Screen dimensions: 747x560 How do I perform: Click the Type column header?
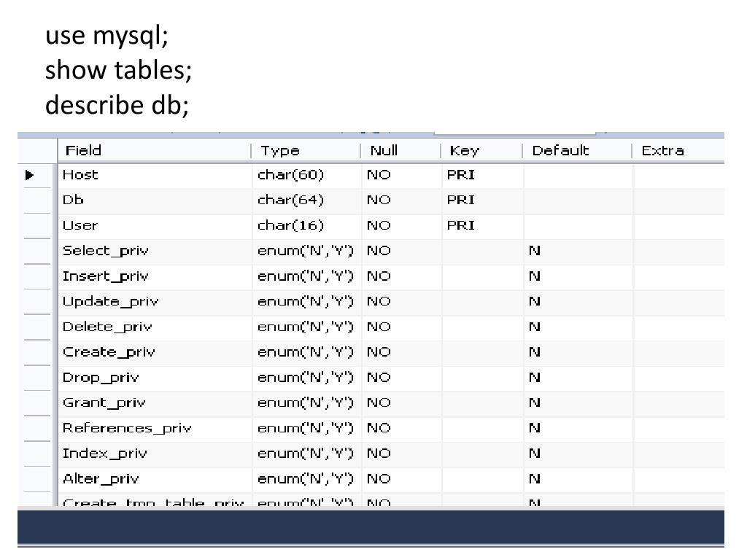click(x=280, y=151)
